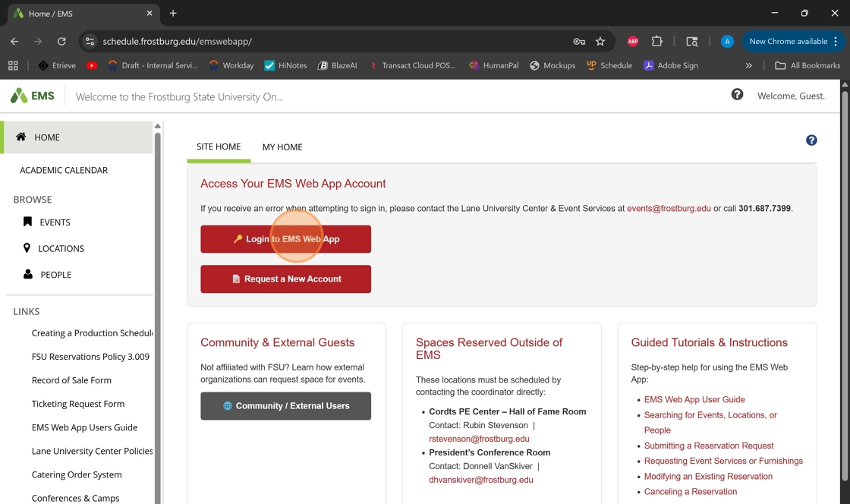The height and width of the screenshot is (504, 850).
Task: Open Lane University Center Policies link
Action: click(92, 451)
